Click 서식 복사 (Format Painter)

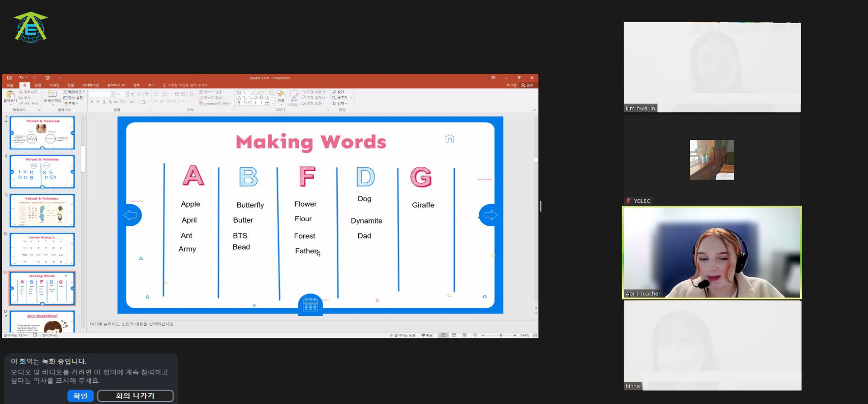tap(29, 103)
